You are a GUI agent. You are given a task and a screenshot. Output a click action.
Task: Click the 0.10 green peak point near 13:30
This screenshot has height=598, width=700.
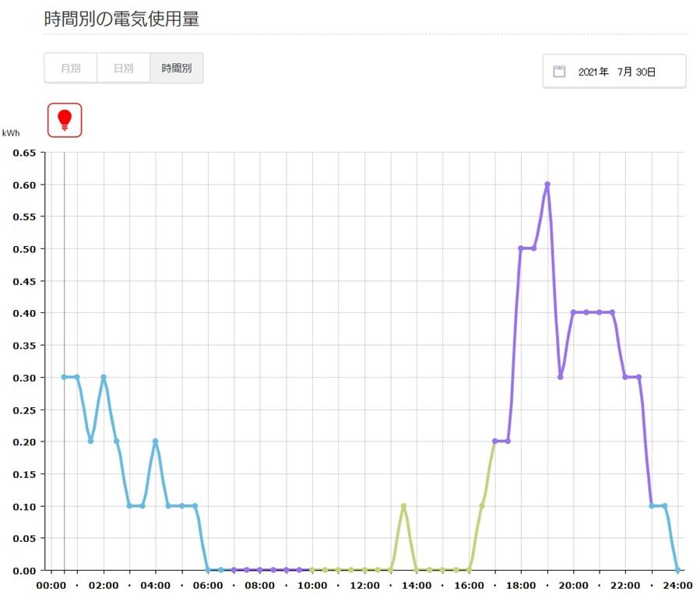point(403,505)
